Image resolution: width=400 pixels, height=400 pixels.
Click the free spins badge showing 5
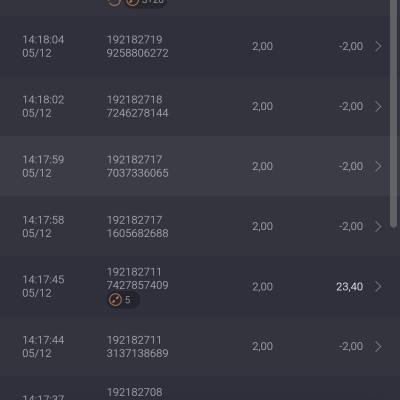tap(123, 300)
